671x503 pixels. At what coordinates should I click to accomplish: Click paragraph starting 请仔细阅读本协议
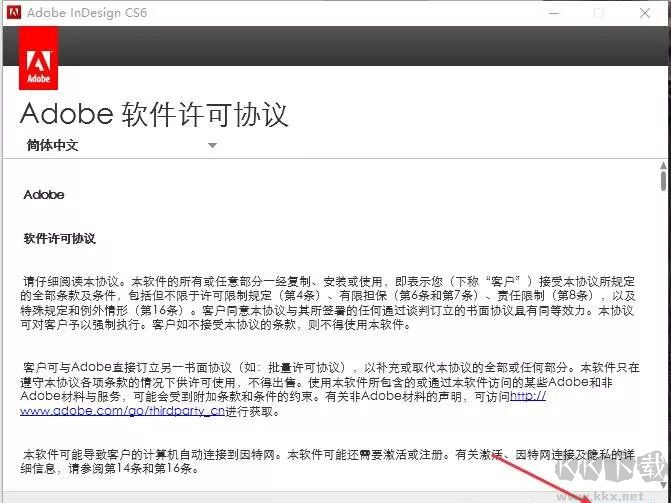pos(328,303)
